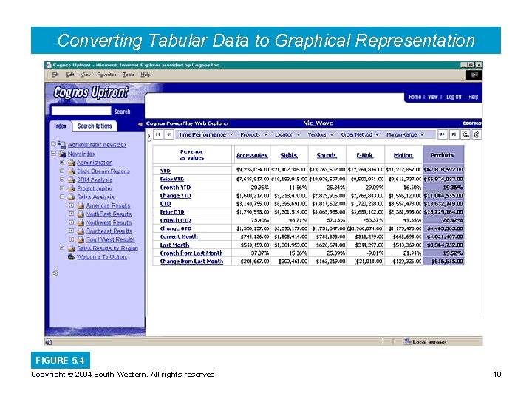The image size is (532, 399).
Task: Switch to the Index tab
Action: click(61, 126)
